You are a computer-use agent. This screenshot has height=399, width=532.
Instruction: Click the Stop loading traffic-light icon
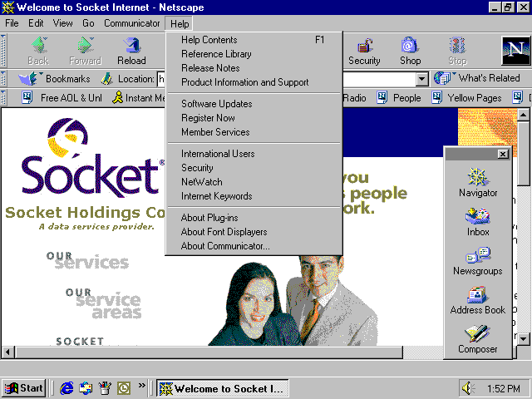tap(457, 46)
